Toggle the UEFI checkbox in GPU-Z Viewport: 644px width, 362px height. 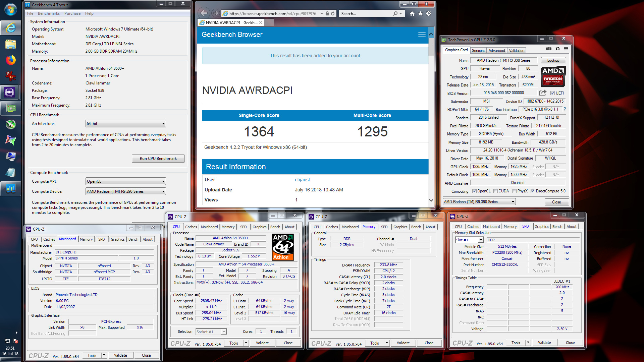(x=552, y=93)
